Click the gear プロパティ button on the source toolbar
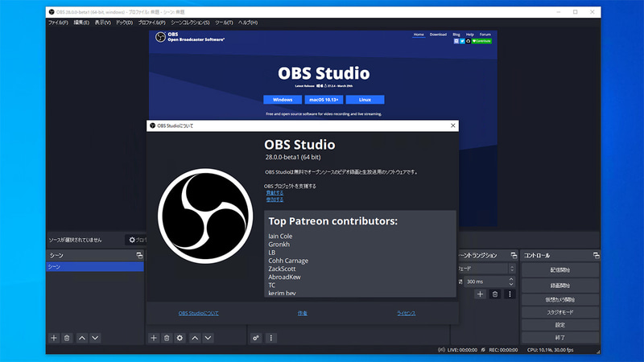This screenshot has width=644, height=362. (x=136, y=240)
